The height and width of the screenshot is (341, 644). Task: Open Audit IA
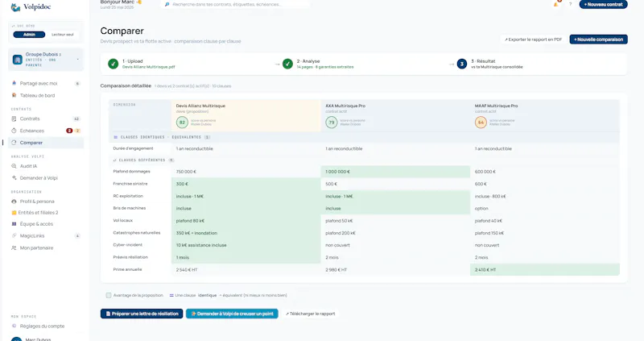[46, 166]
